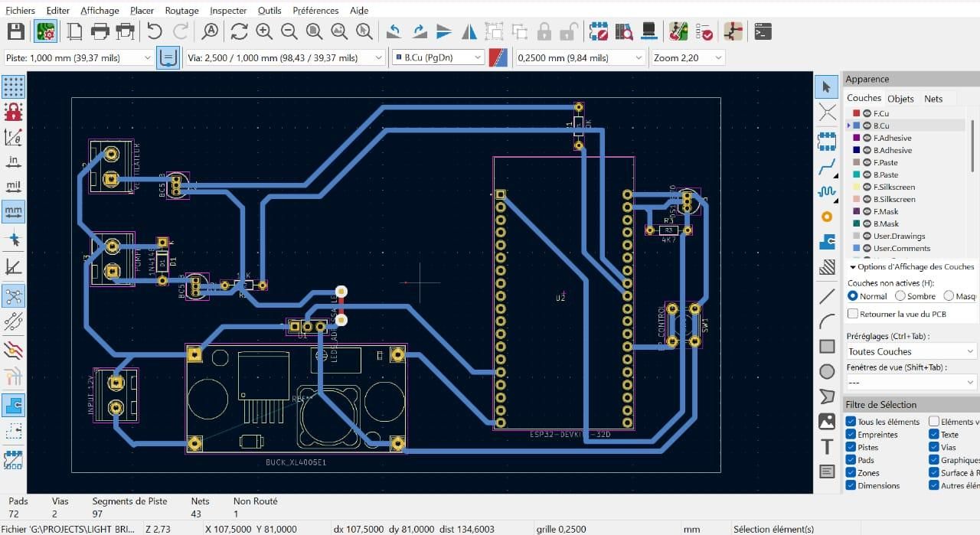Toggle the grid display button
Screen dimensions: 980x535
point(13,86)
